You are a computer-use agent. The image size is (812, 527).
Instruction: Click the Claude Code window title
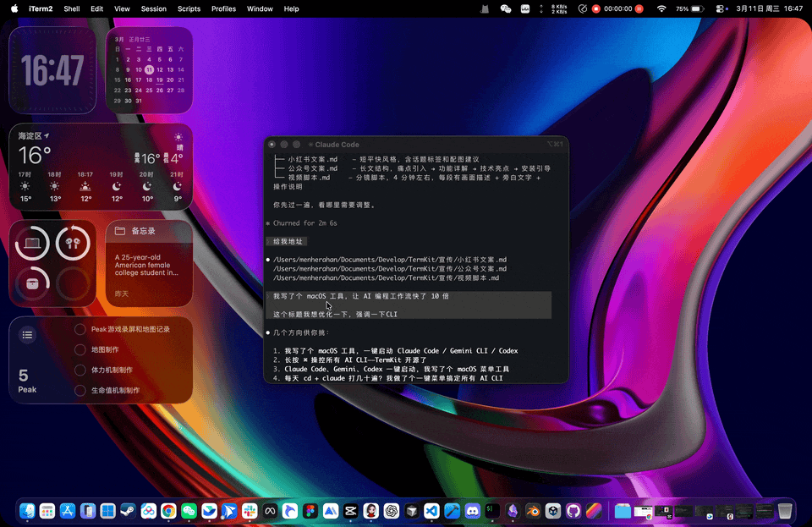(337, 145)
